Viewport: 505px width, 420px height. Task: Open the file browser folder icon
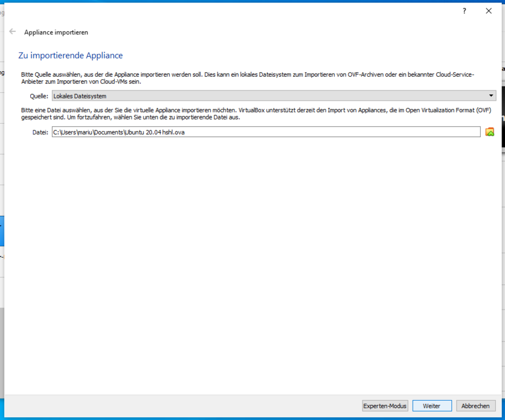pyautogui.click(x=489, y=132)
